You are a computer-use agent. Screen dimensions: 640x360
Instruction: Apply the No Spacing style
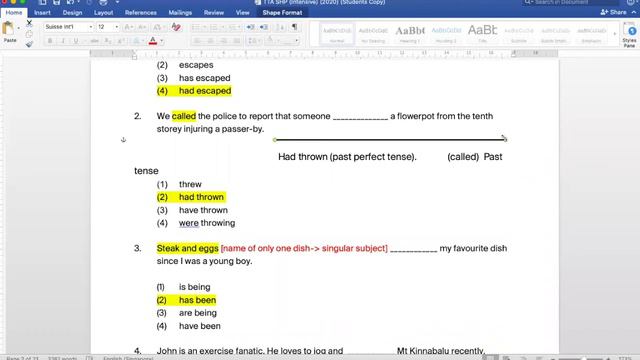(373, 34)
